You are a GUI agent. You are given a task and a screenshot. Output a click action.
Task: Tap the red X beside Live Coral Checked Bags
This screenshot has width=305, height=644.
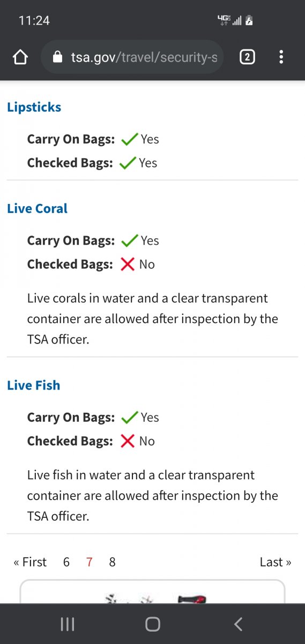tap(128, 264)
